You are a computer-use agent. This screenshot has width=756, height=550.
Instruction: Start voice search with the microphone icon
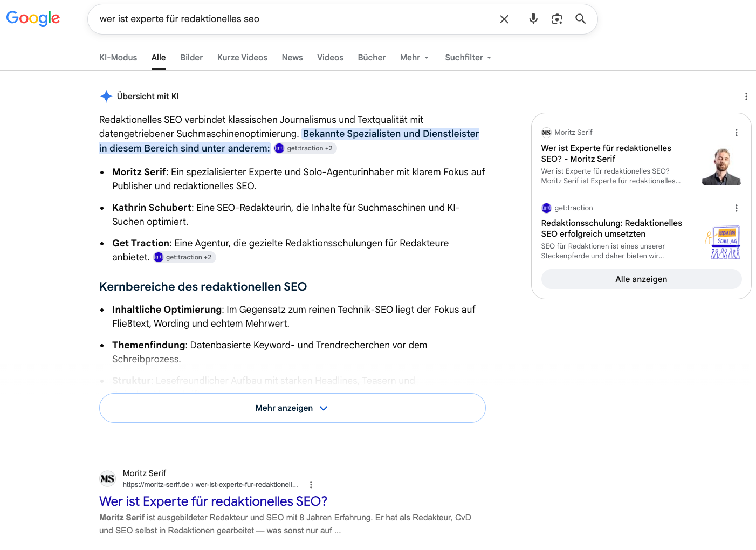click(x=533, y=19)
